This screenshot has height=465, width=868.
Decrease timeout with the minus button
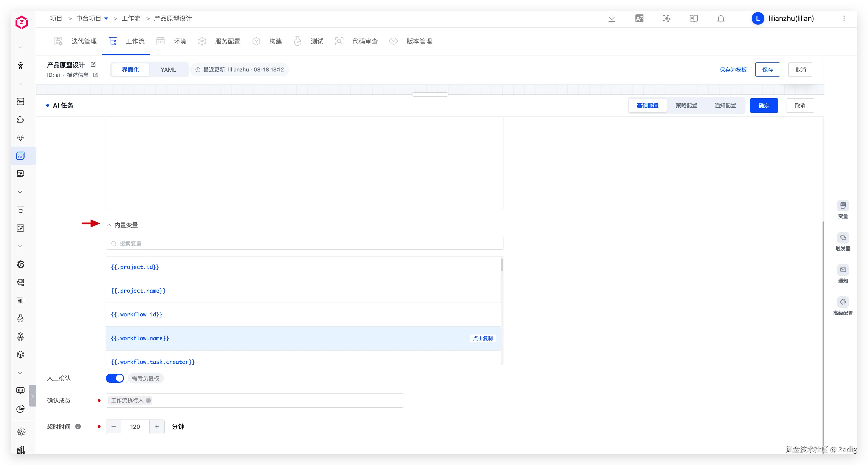point(114,427)
